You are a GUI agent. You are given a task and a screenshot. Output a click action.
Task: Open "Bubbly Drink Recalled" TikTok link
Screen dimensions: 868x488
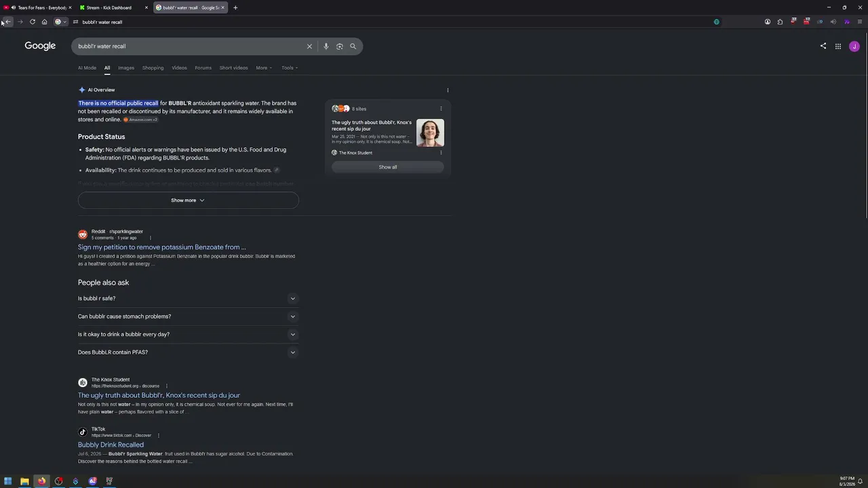(111, 445)
